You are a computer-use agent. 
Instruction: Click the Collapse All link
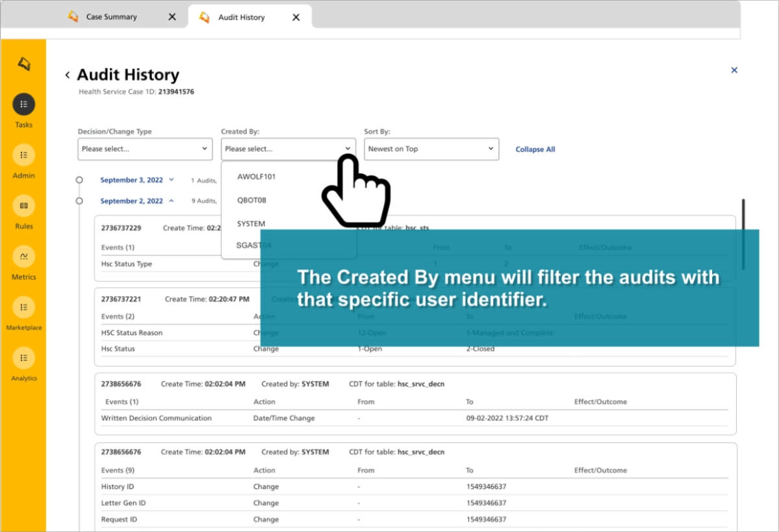click(x=535, y=149)
